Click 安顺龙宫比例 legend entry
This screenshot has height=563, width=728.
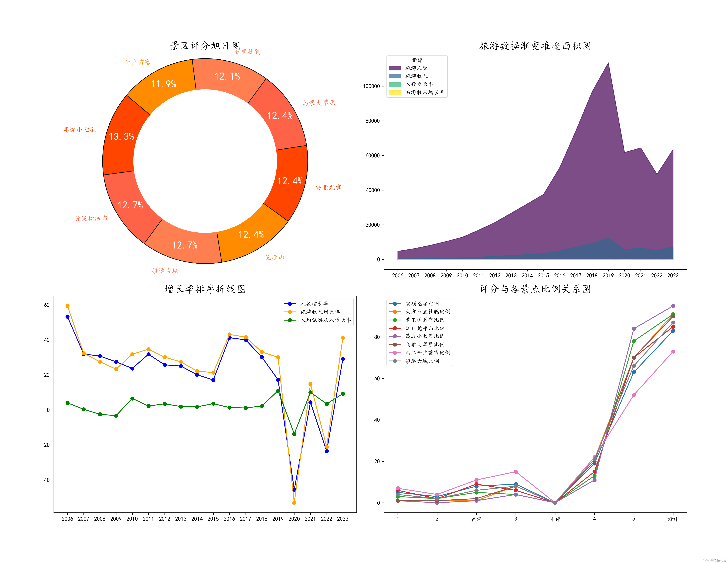[422, 304]
